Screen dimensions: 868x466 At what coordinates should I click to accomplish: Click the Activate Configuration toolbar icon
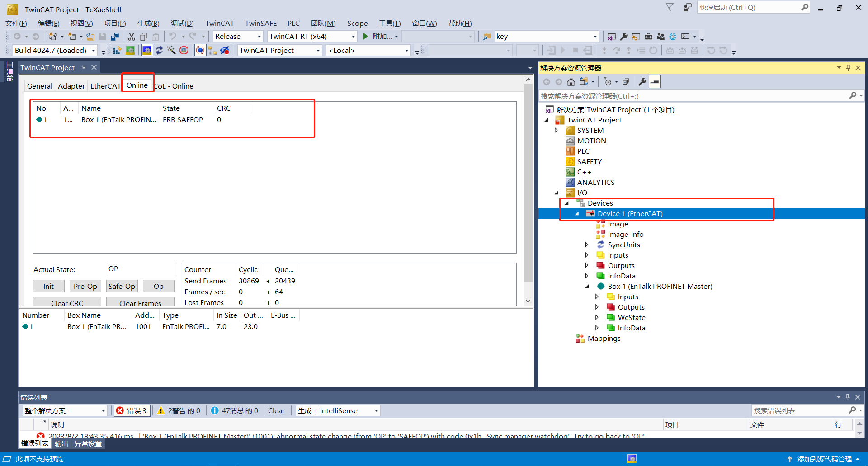click(118, 50)
